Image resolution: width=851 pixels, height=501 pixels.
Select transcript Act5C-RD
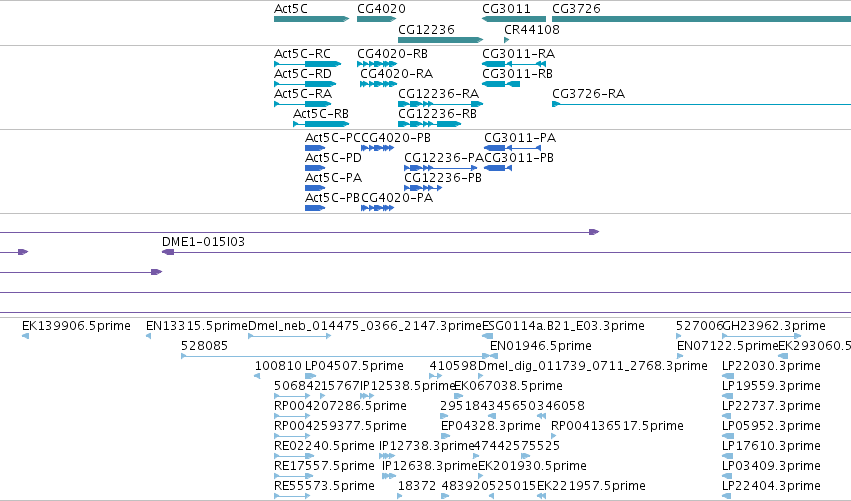305,84
